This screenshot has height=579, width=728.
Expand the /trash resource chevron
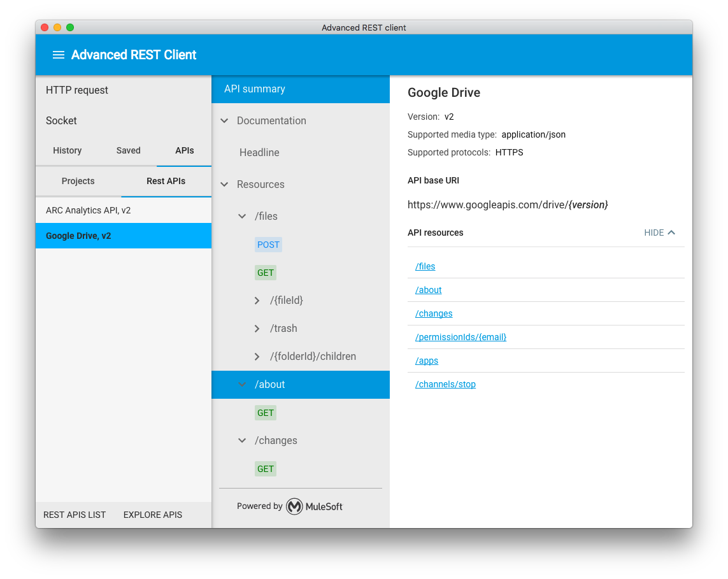coord(257,329)
